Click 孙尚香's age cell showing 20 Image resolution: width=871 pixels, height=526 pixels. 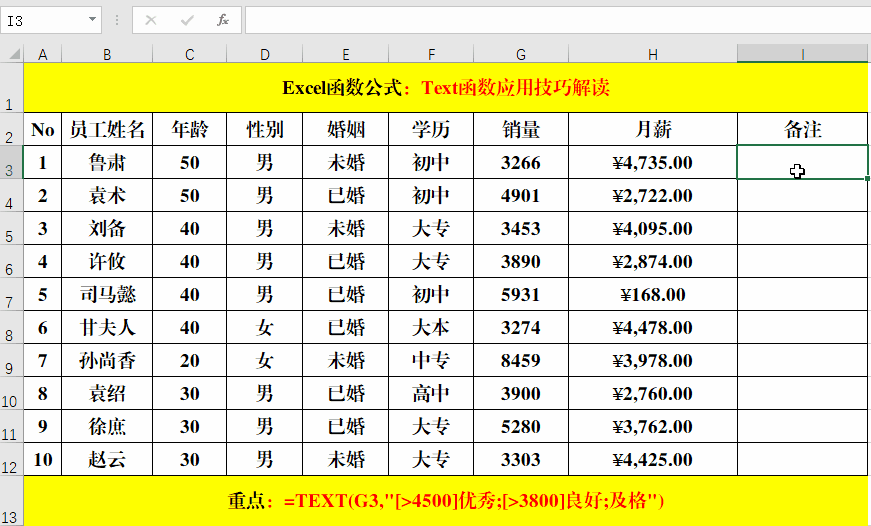189,360
